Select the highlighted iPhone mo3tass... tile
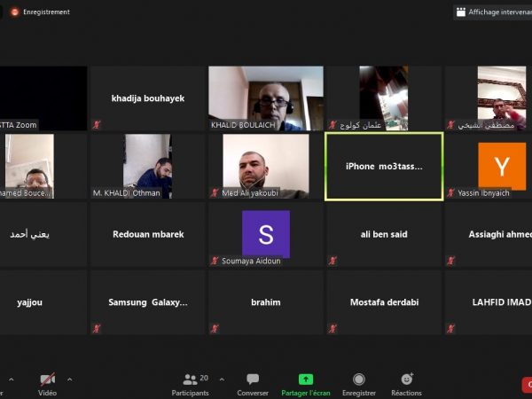This screenshot has height=399, width=532. tap(384, 167)
